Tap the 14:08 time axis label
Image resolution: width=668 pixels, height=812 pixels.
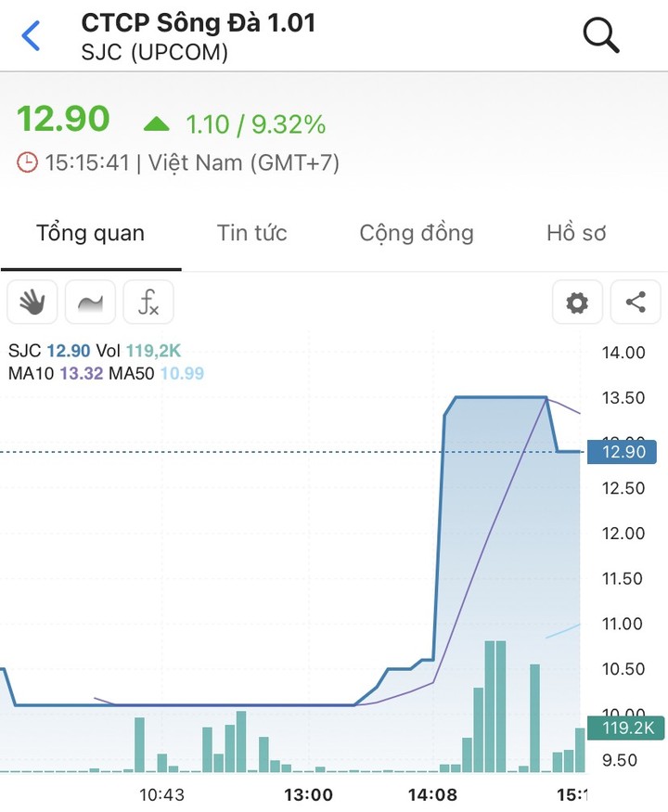pos(432,795)
